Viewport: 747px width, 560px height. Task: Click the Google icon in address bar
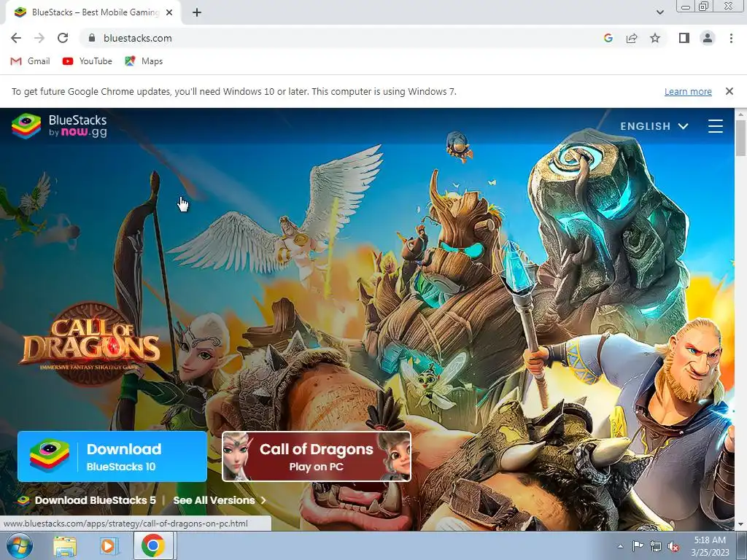[608, 38]
